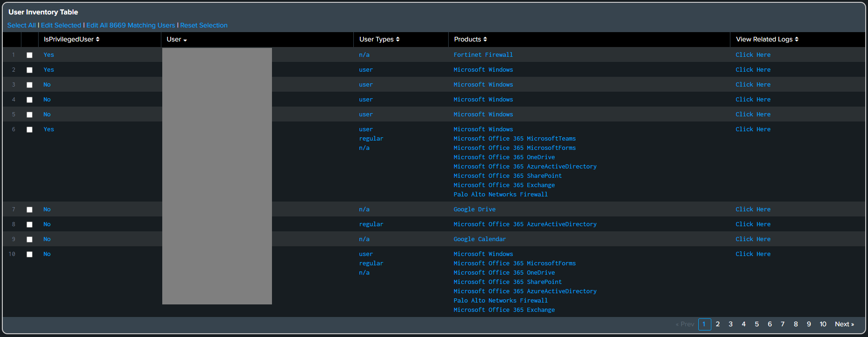Click the regular user type in row 8
Viewport: 868px width, 337px height.
371,224
